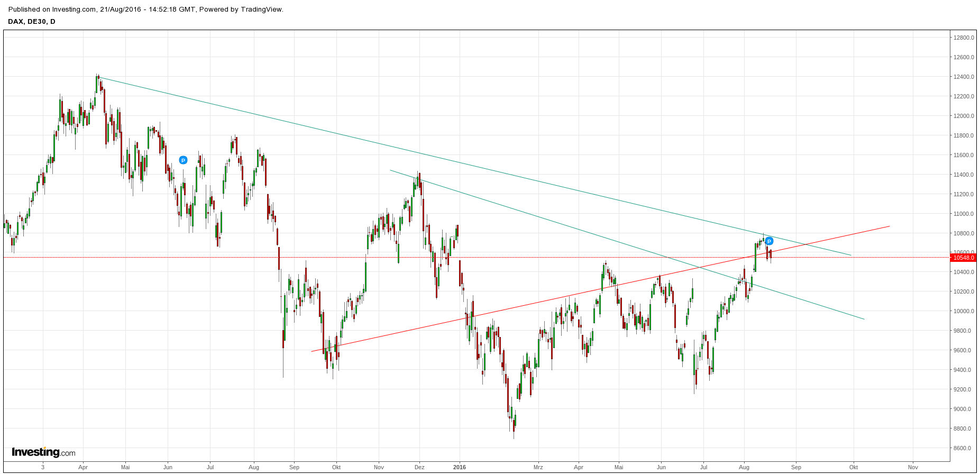
Task: Click the 12000.0 price level label
Action: [x=964, y=116]
